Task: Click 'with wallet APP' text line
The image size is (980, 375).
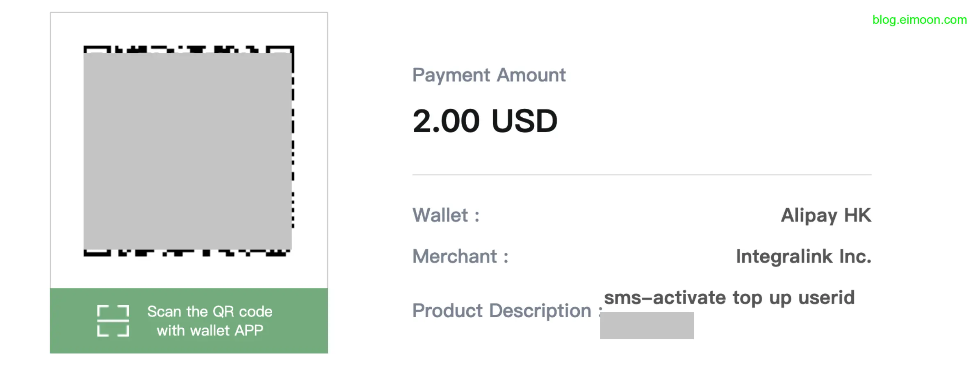Action: click(x=210, y=331)
